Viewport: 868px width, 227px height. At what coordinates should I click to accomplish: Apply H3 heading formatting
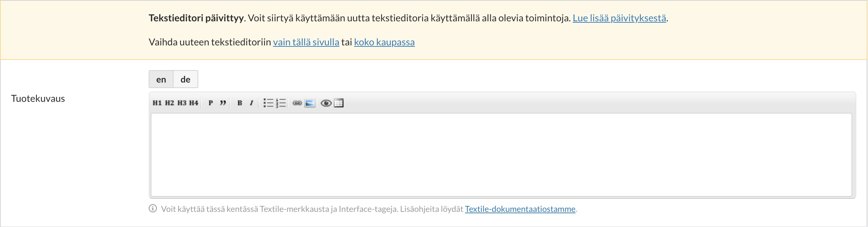182,103
